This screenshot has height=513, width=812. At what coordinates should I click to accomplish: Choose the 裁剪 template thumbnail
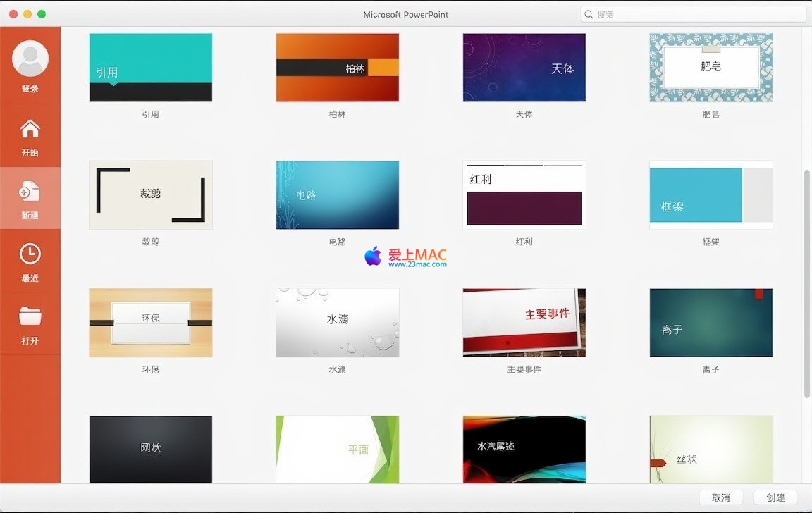[150, 194]
